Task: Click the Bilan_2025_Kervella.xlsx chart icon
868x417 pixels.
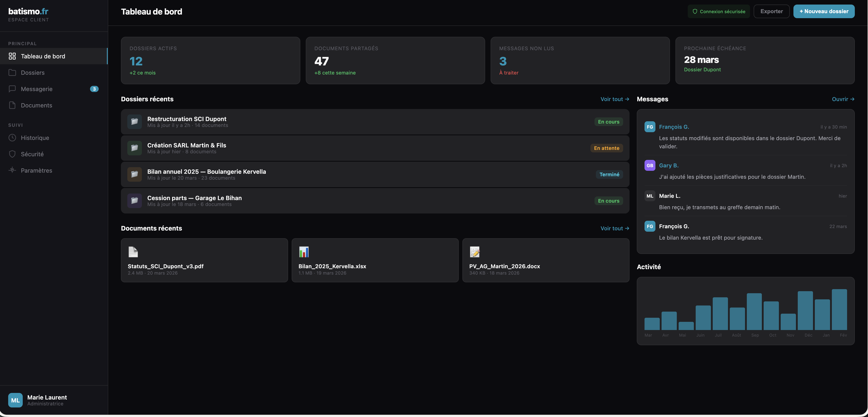Action: pos(304,252)
